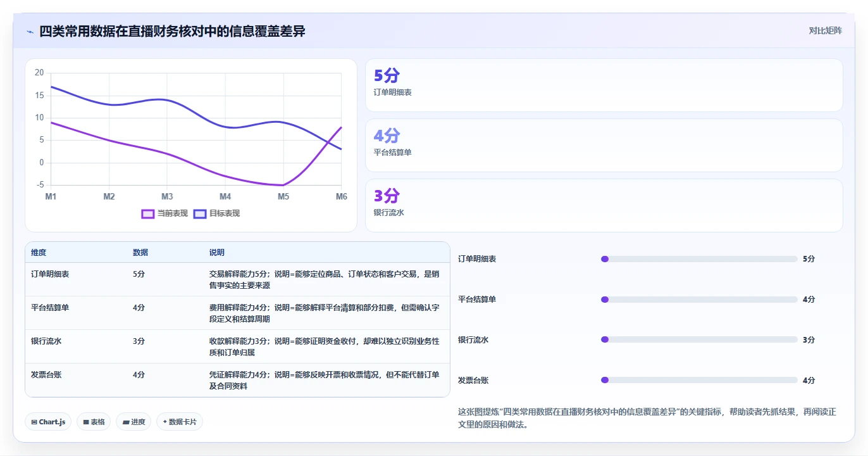Click the 20 value on chart y-axis
The width and height of the screenshot is (868, 456).
point(39,73)
